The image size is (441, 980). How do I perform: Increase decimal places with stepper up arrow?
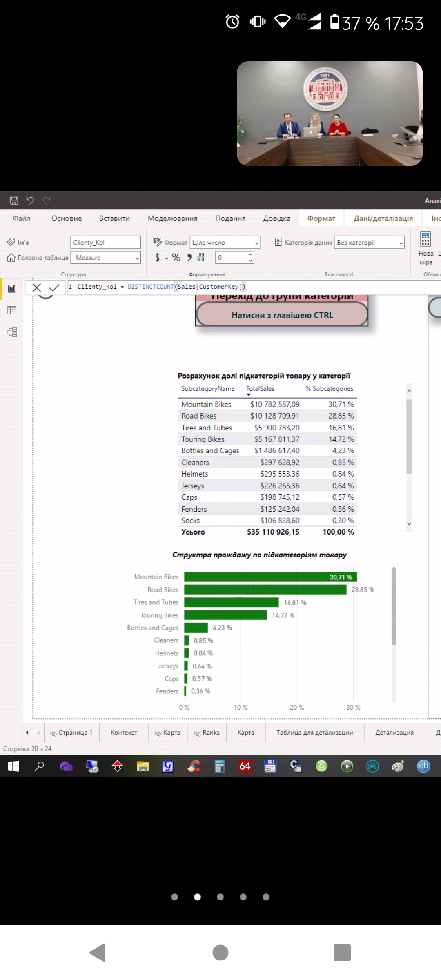(250, 254)
